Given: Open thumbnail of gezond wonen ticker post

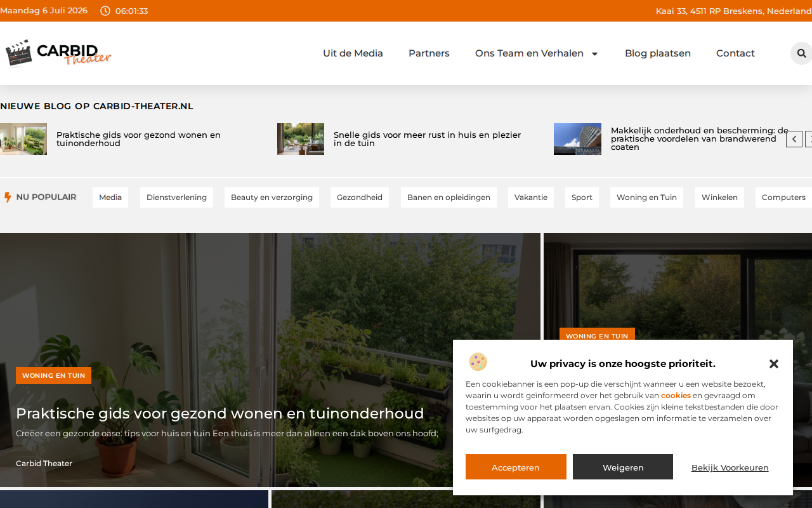Looking at the screenshot, I should [x=23, y=139].
